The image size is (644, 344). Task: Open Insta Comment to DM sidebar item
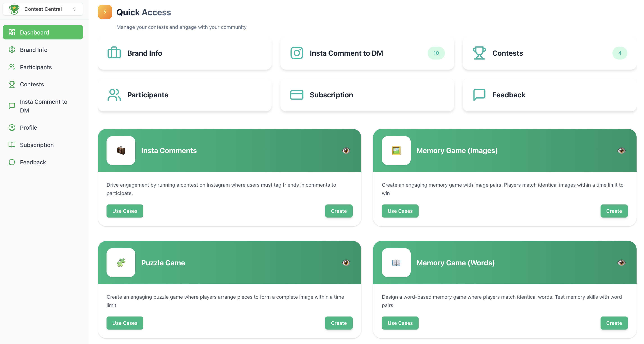(x=43, y=106)
